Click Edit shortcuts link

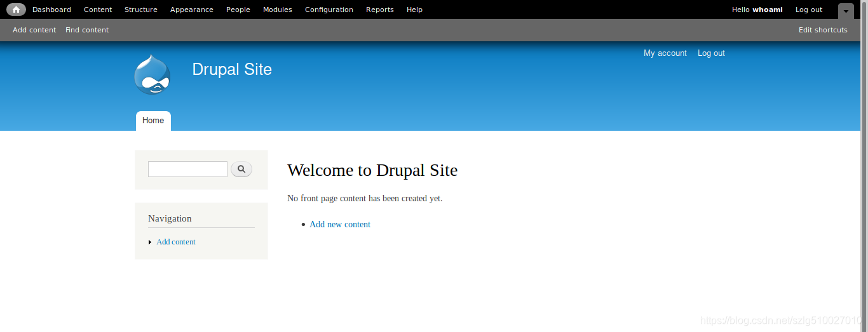pos(823,30)
